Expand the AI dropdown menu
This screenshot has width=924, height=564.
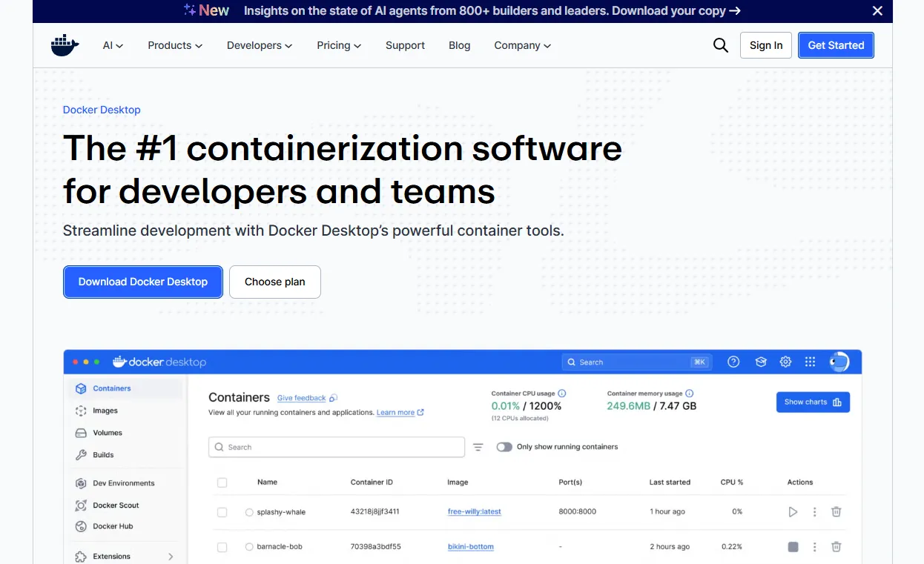[113, 45]
